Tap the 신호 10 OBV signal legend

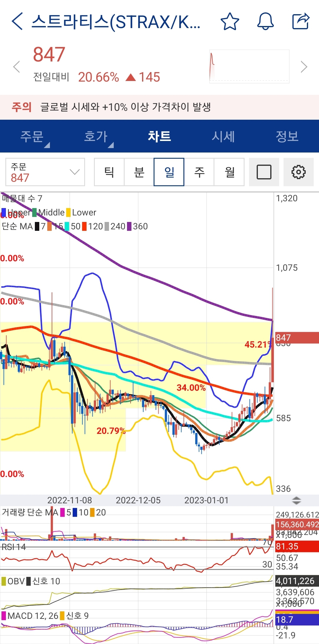click(43, 581)
